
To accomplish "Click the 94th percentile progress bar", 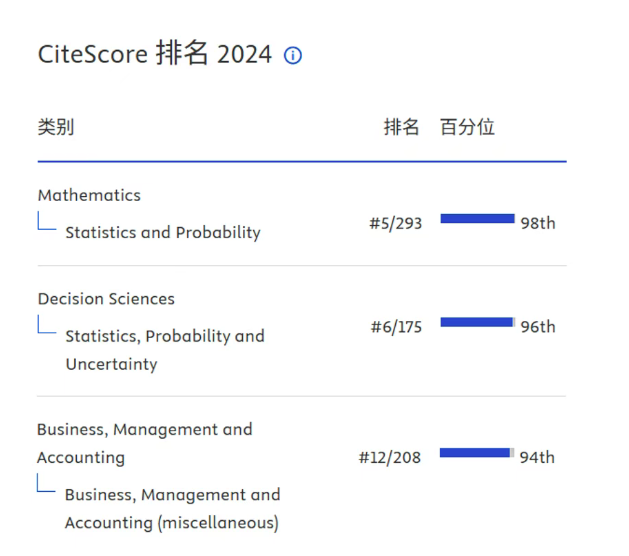I will [476, 453].
